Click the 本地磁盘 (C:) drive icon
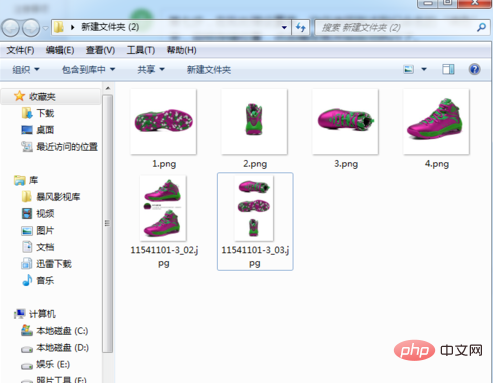Viewport: 493px width, 383px height. click(27, 330)
